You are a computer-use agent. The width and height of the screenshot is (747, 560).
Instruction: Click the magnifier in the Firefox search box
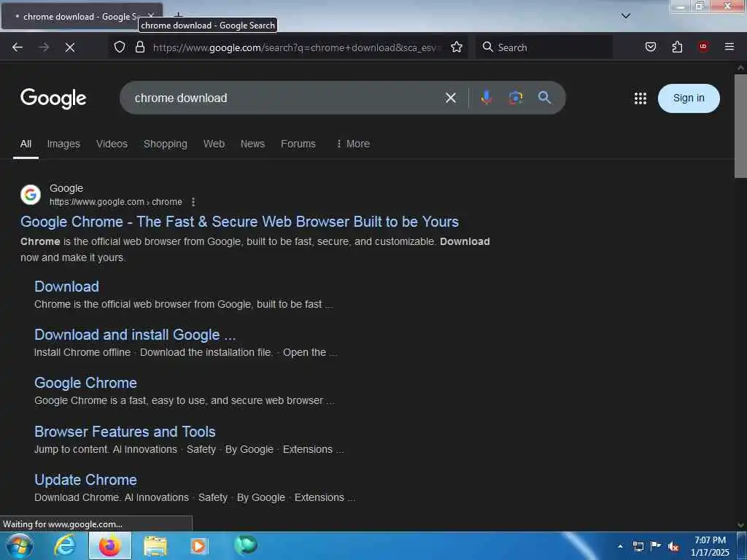pyautogui.click(x=487, y=47)
